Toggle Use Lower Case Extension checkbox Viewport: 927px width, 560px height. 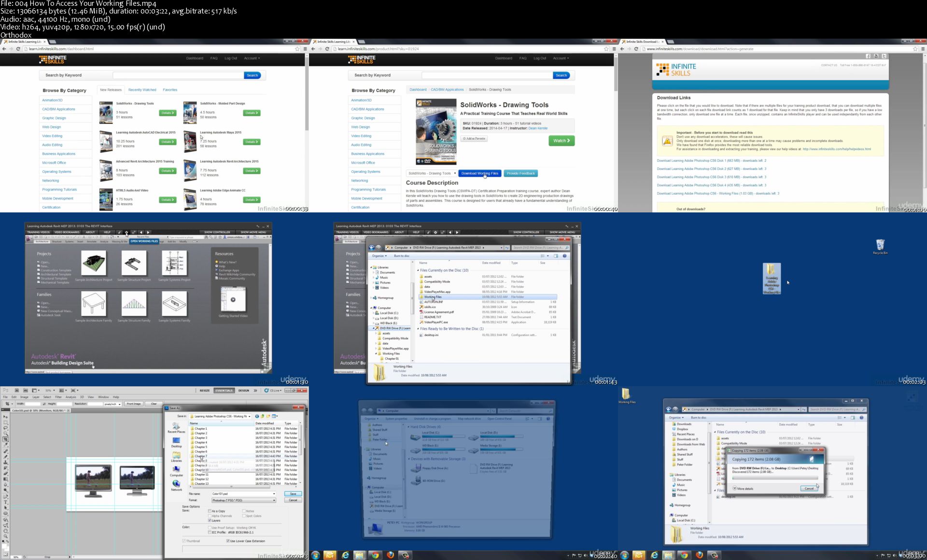pyautogui.click(x=228, y=541)
